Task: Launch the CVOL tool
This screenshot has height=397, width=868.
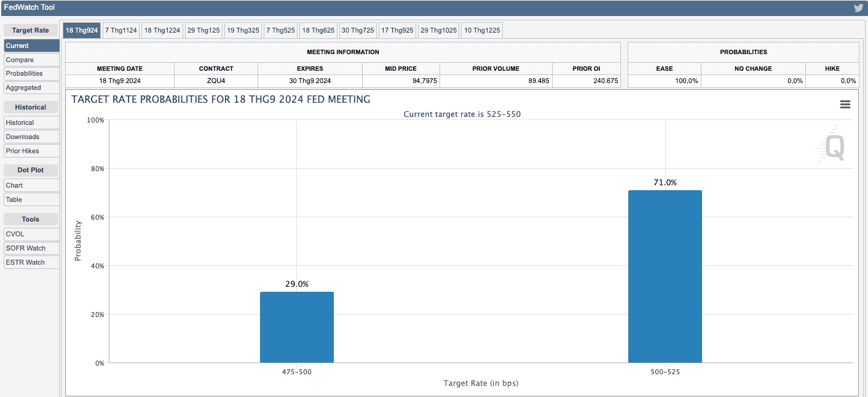Action: (31, 234)
